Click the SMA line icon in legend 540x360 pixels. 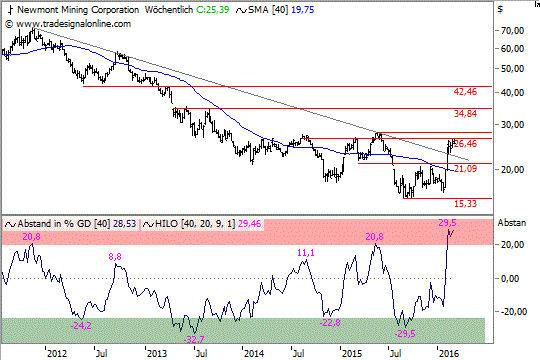point(241,10)
